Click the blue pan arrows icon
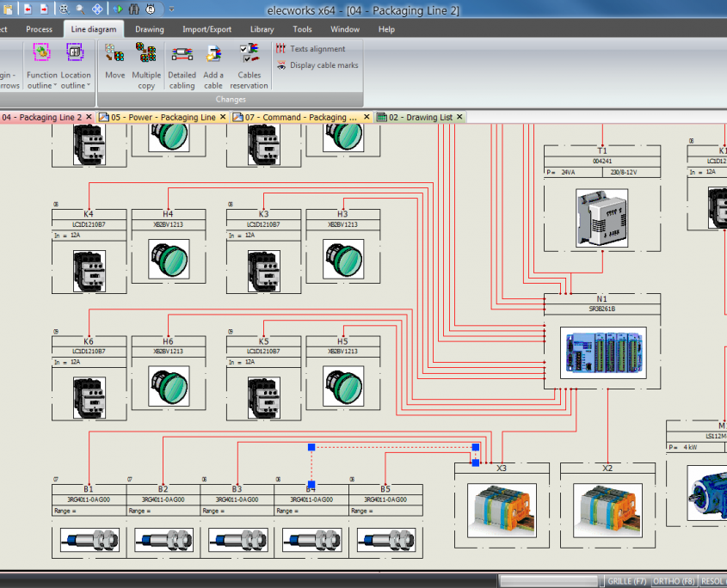727x588 pixels. click(x=97, y=9)
